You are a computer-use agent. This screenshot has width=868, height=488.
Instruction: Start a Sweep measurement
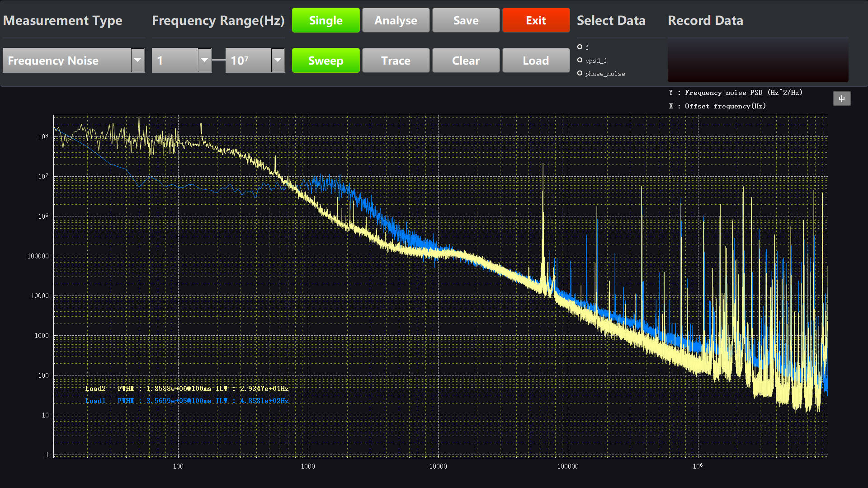click(325, 60)
